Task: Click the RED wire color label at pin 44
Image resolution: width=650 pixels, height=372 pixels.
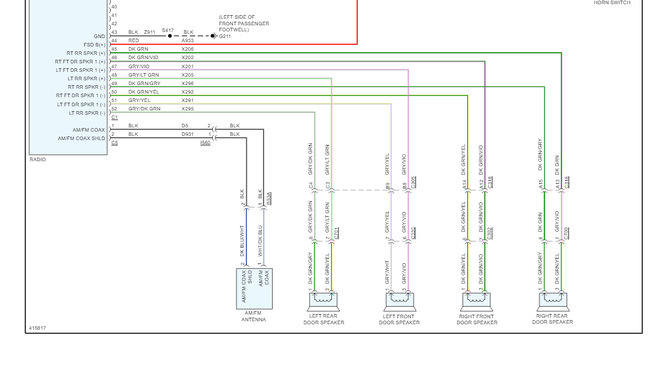Action: [x=134, y=41]
